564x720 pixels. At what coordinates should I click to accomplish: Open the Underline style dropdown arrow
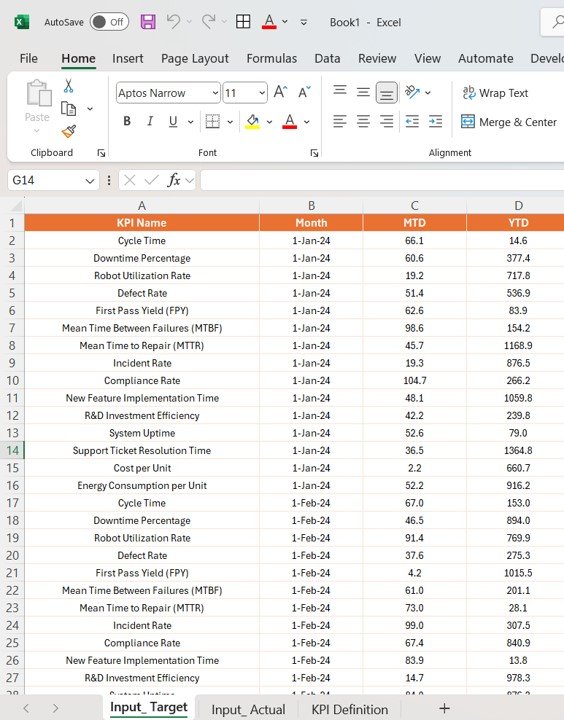tap(190, 122)
